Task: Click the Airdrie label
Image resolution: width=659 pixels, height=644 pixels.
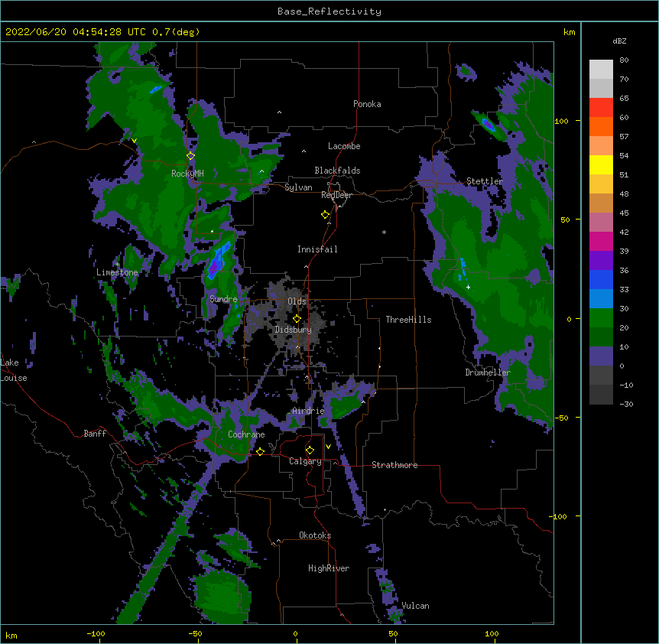Action: tap(308, 411)
